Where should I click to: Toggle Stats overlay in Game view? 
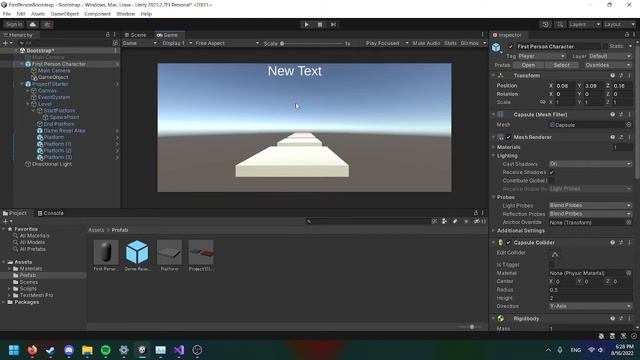tap(450, 43)
